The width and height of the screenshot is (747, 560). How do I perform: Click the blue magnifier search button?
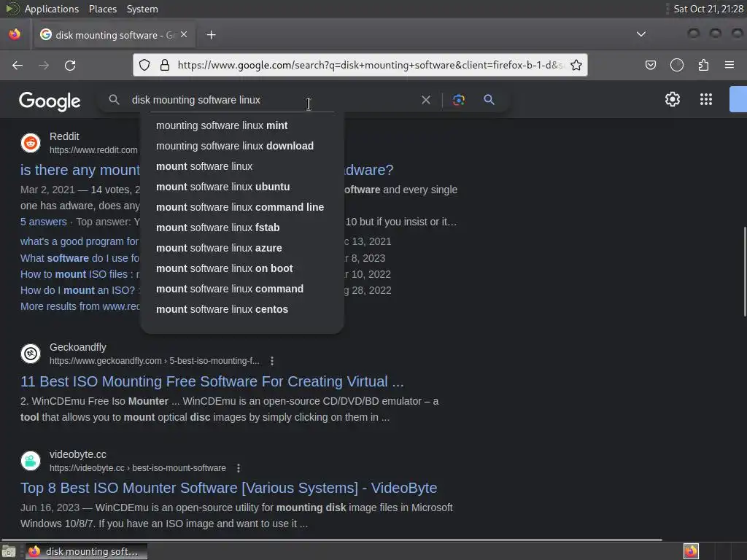(489, 100)
